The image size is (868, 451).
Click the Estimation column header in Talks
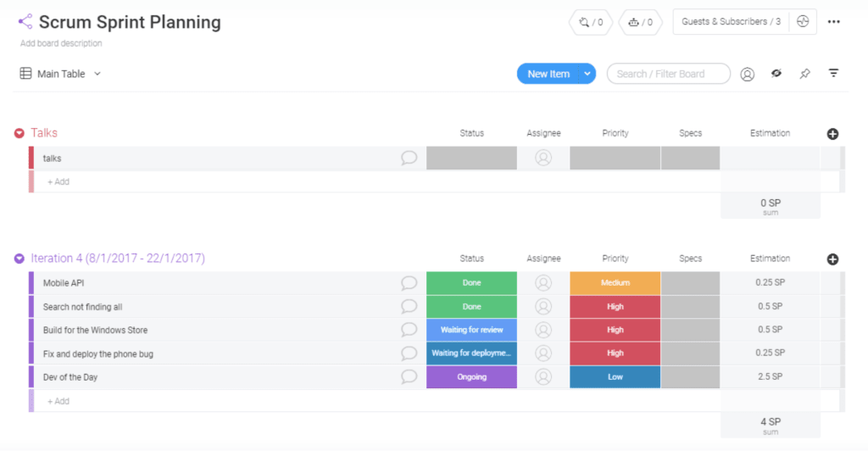770,133
